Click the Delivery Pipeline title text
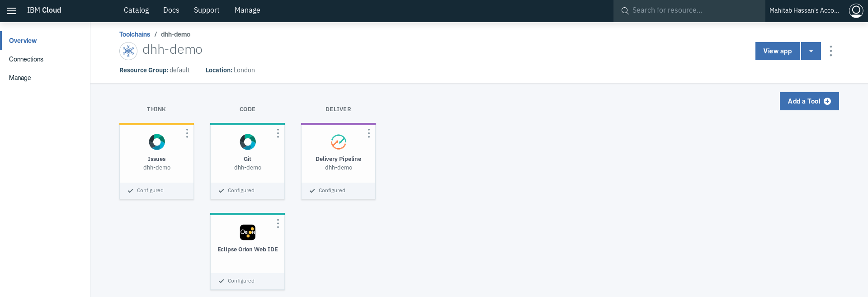 tap(339, 159)
